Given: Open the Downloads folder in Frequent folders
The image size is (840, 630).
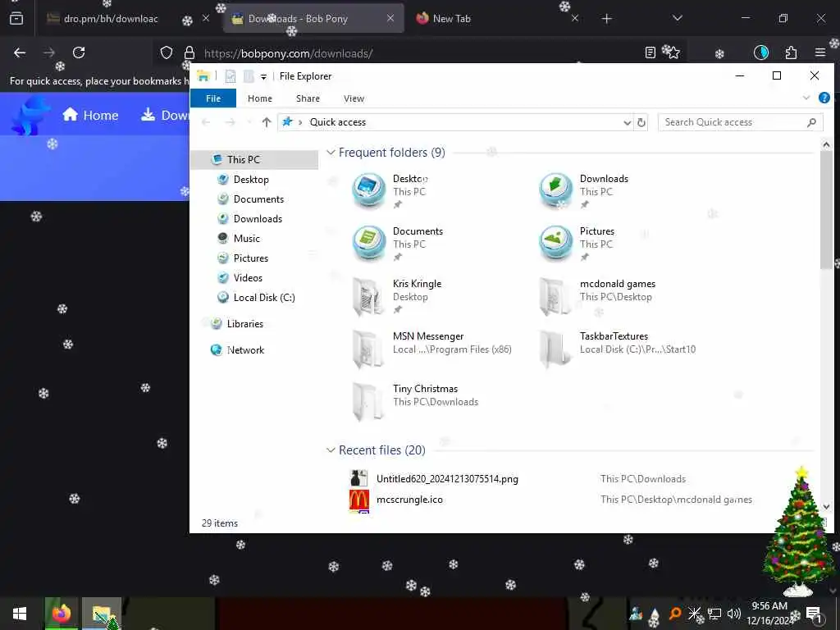Looking at the screenshot, I should (584, 190).
